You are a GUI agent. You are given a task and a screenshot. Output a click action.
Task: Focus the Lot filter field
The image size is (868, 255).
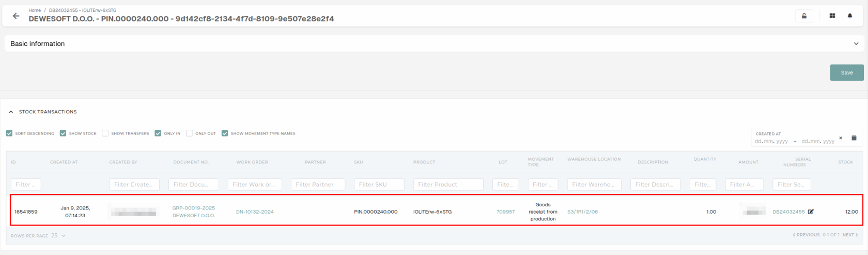pos(505,184)
